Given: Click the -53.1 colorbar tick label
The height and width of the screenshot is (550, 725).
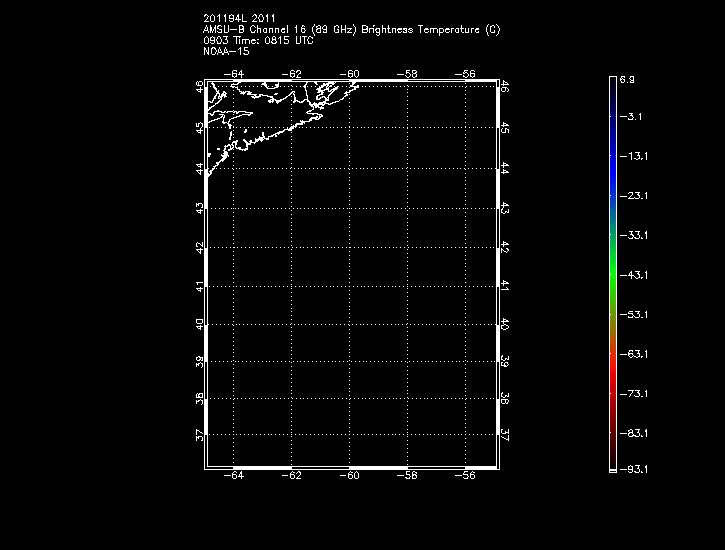Looking at the screenshot, I should [633, 314].
